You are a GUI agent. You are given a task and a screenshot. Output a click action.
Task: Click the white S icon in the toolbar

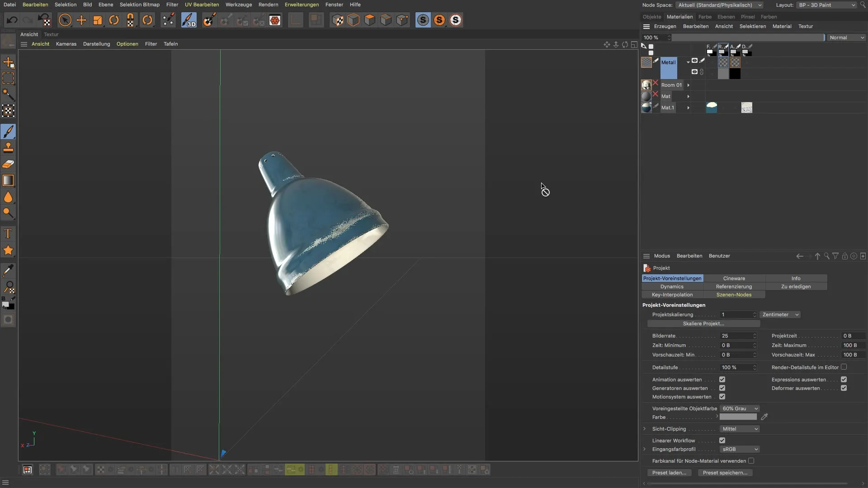tap(456, 20)
